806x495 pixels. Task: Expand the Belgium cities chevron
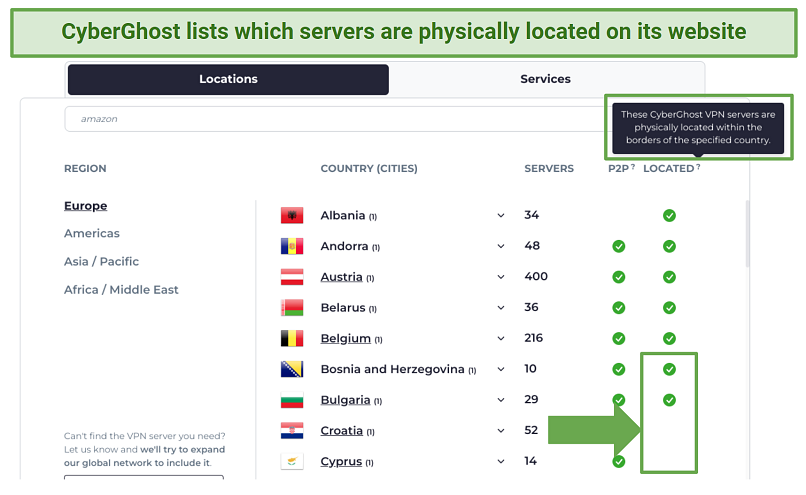pyautogui.click(x=501, y=338)
